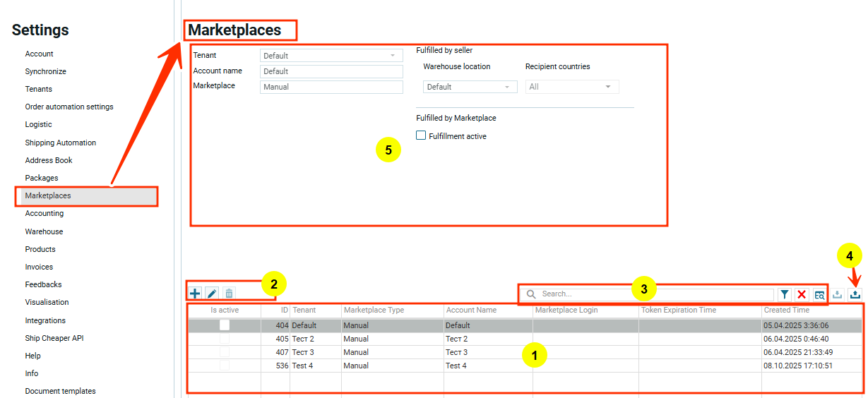This screenshot has width=868, height=398.
Task: Click the greyed download icon in toolbar
Action: pyautogui.click(x=838, y=294)
